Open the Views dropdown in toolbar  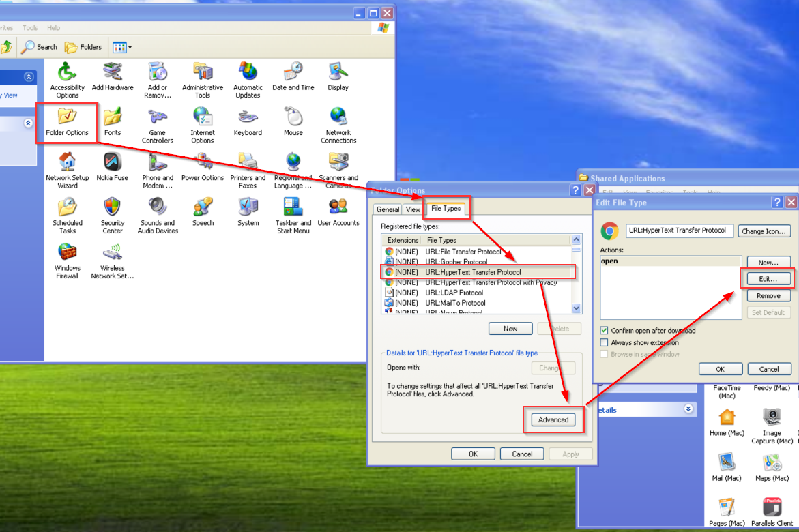coord(123,47)
